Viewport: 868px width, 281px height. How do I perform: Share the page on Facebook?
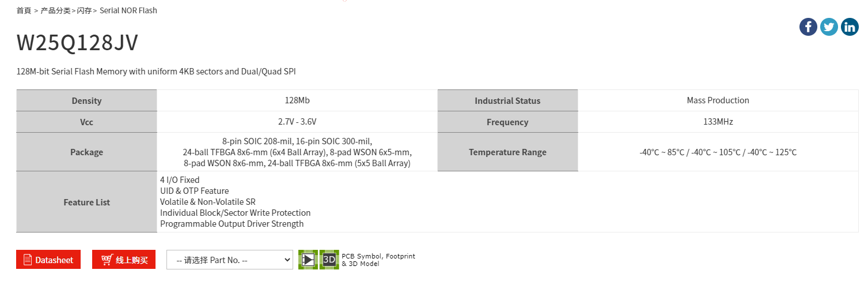click(x=808, y=27)
